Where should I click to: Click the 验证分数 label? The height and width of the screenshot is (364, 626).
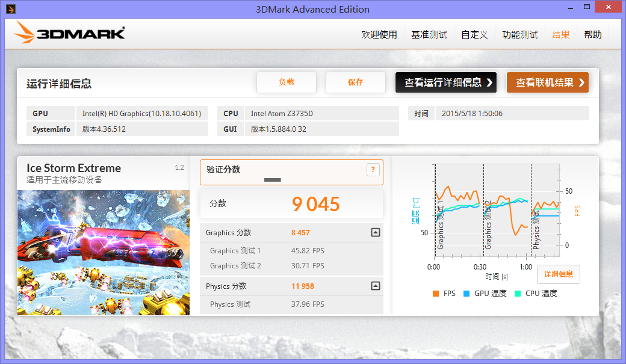coord(223,170)
